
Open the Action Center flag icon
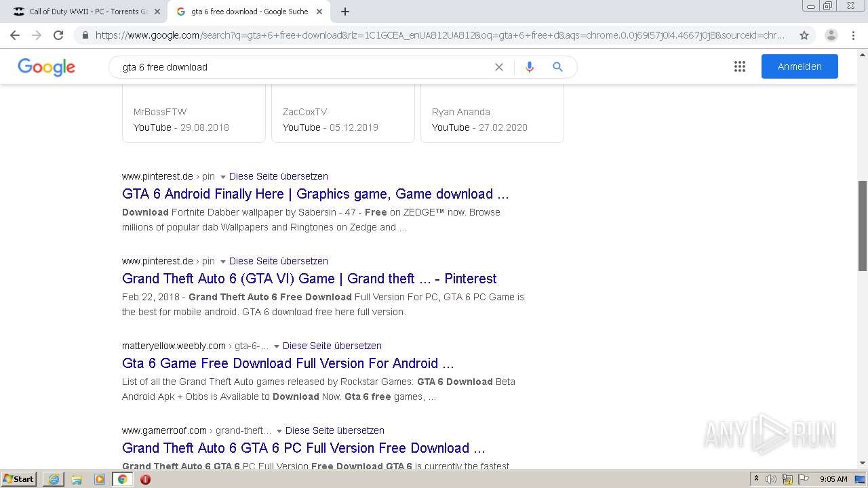[802, 479]
